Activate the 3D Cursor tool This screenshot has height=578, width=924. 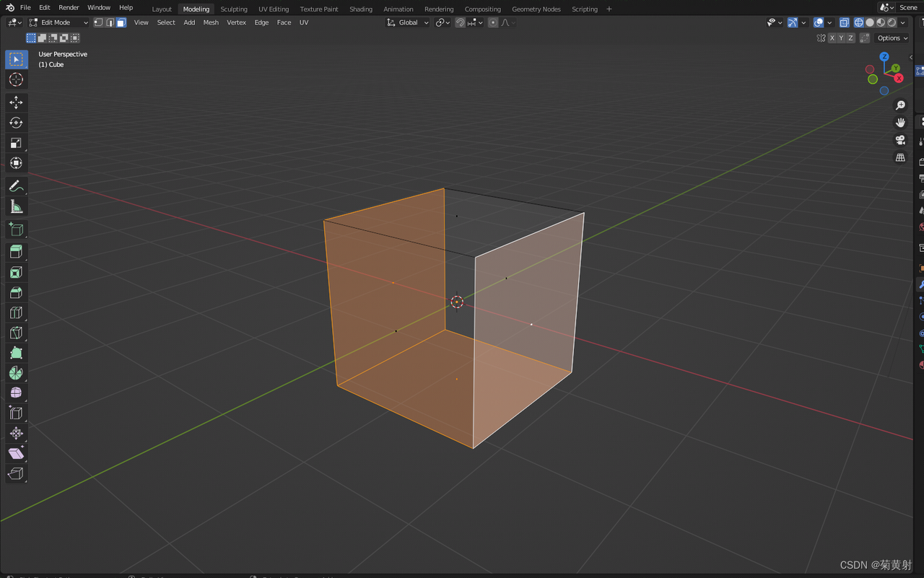click(16, 79)
